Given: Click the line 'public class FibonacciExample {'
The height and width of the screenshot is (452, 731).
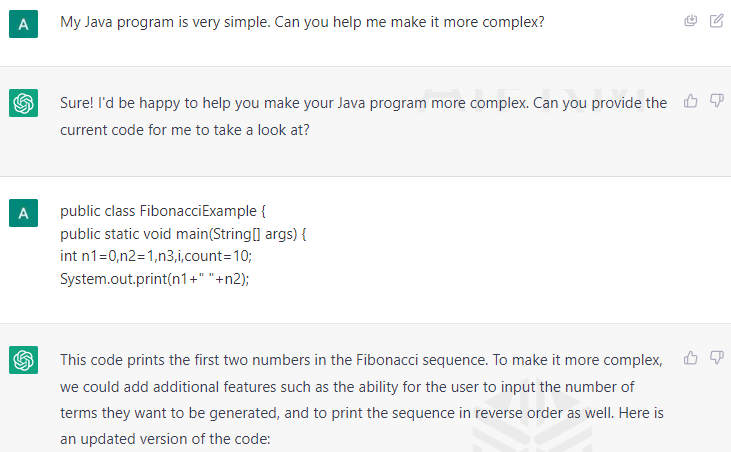Looking at the screenshot, I should point(163,211).
